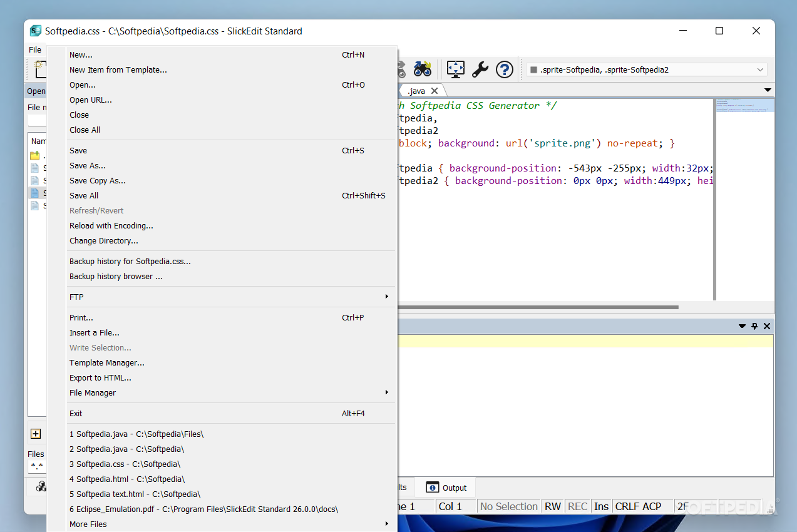Select Save Copy As... menu entry
797x532 pixels.
click(231, 180)
